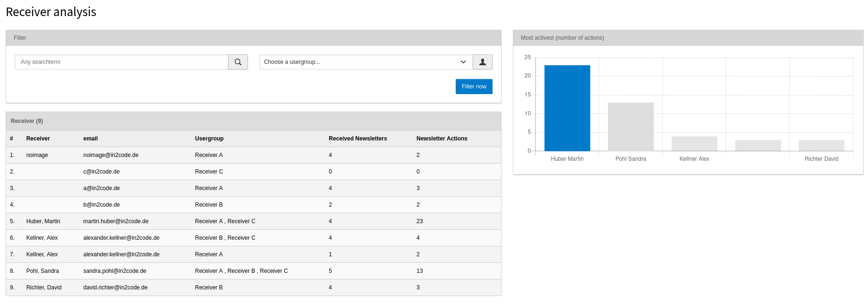Screen dimensions: 868x305
Task: Click Kellner, Alex in row 6
Action: pyautogui.click(x=42, y=238)
